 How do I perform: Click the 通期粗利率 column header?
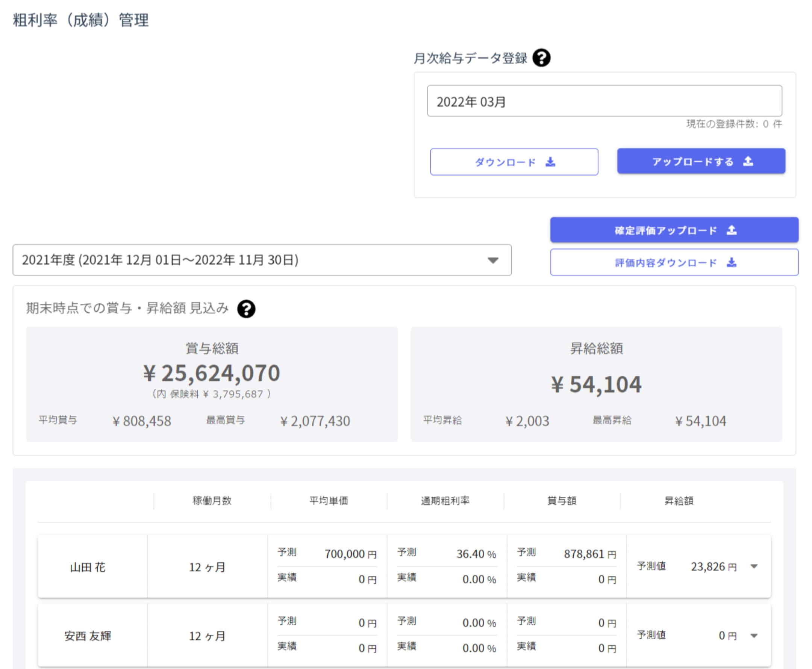(445, 501)
